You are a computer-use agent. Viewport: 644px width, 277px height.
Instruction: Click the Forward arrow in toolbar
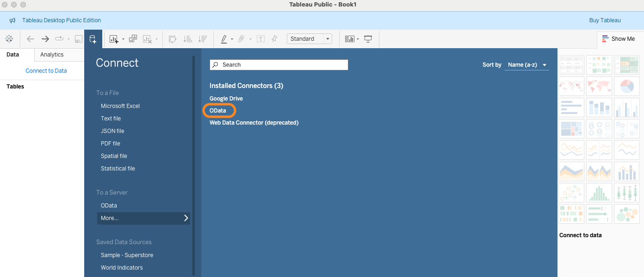[x=45, y=39]
